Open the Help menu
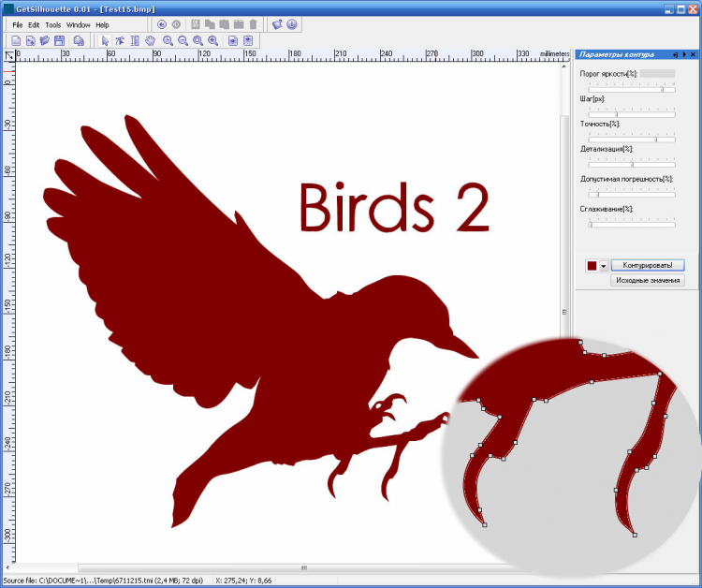 click(102, 25)
